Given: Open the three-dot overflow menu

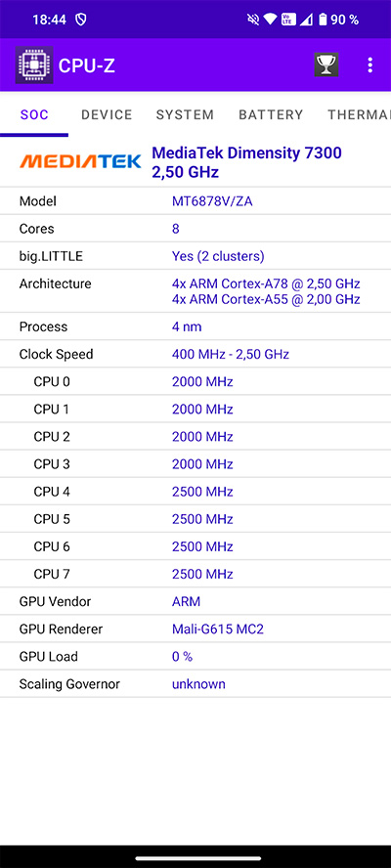Looking at the screenshot, I should pos(369,65).
